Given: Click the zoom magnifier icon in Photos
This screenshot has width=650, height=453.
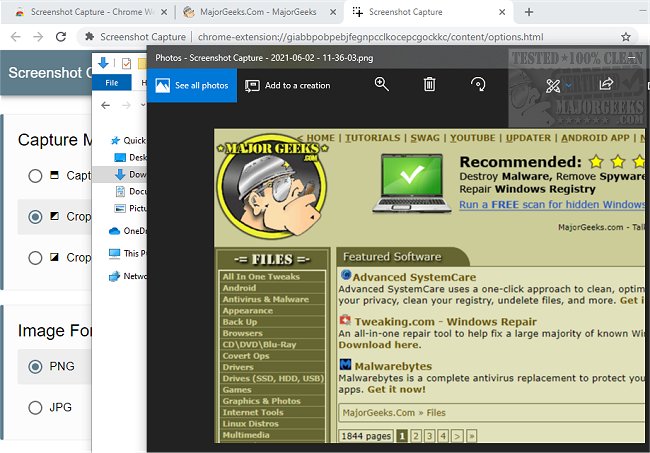Looking at the screenshot, I should [381, 85].
